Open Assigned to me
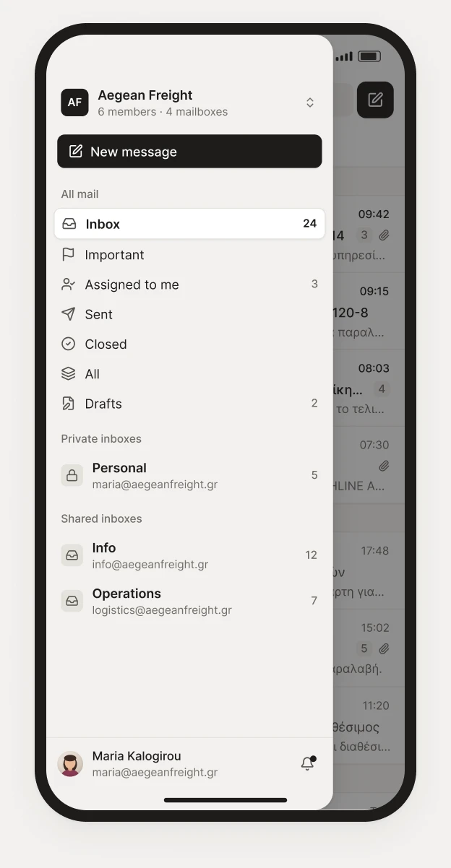Viewport: 451px width, 868px height. 189,285
